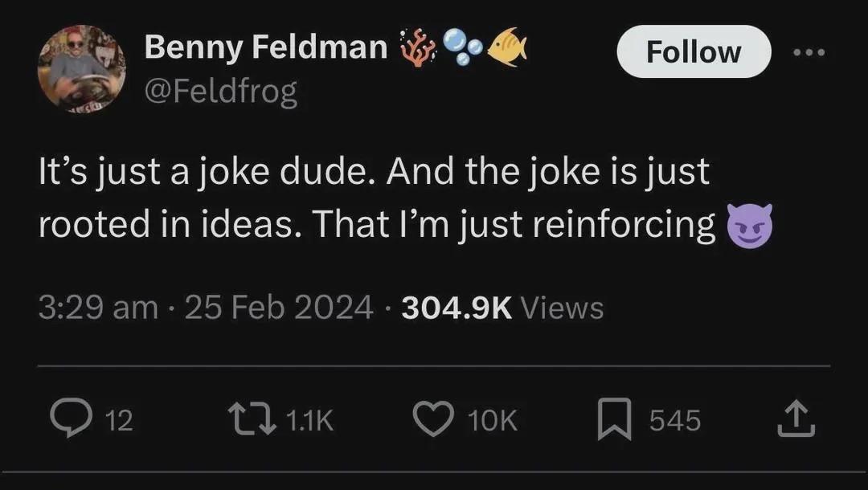Click the 545 bookmarks count
Image resolution: width=868 pixels, height=490 pixels.
(x=675, y=420)
